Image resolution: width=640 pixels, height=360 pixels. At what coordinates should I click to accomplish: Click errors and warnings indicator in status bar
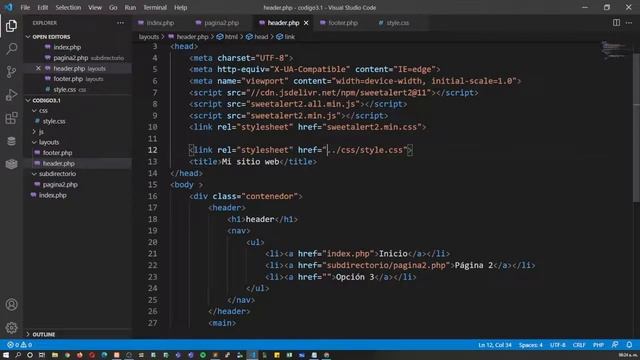(19, 345)
